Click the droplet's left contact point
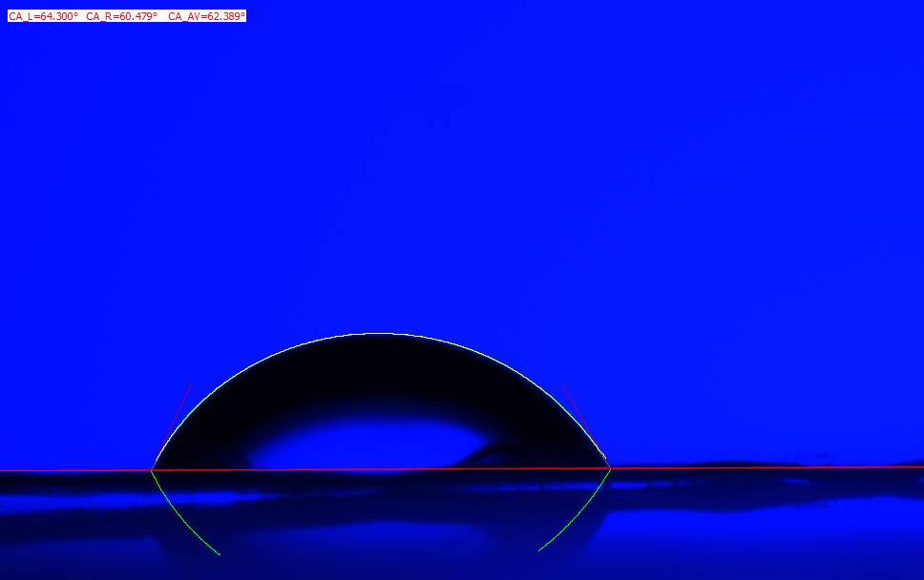 [152, 469]
